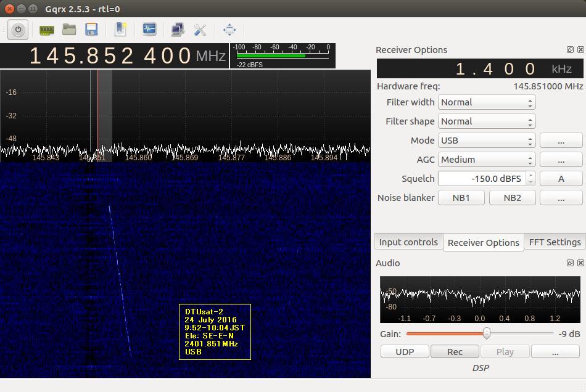The width and height of the screenshot is (586, 392).
Task: Toggle UDP audio streaming button
Action: click(405, 352)
